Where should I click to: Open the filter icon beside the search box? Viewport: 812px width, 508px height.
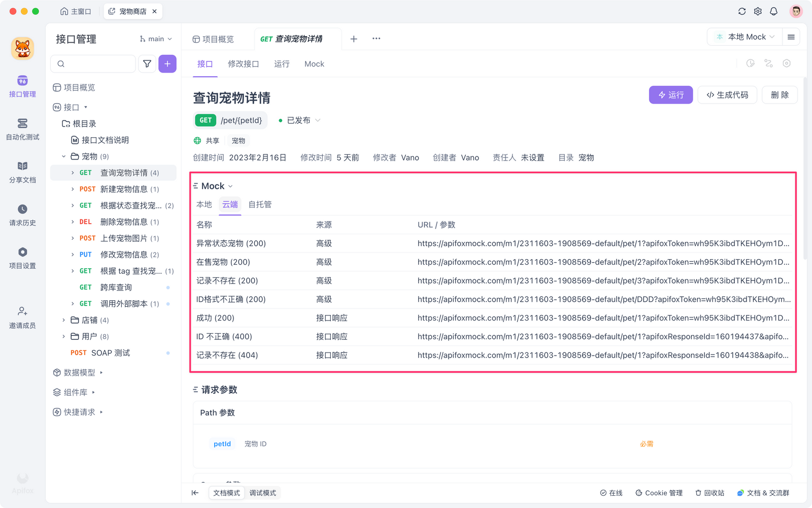pos(147,63)
